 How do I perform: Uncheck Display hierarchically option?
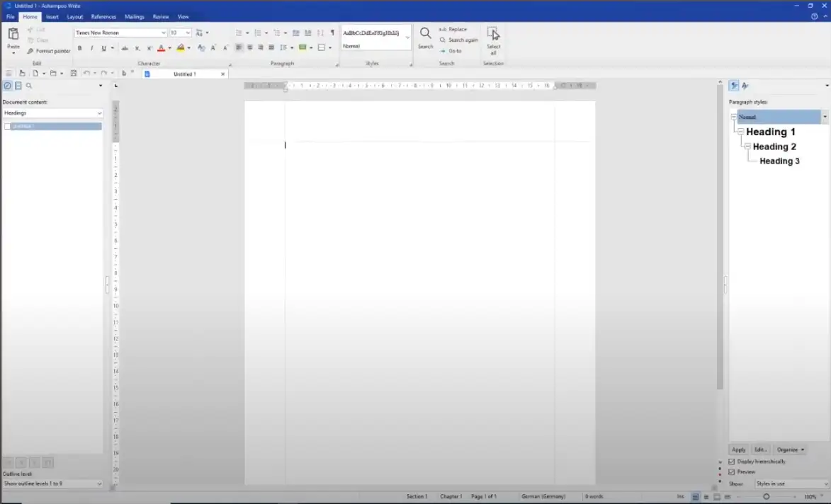pos(732,462)
